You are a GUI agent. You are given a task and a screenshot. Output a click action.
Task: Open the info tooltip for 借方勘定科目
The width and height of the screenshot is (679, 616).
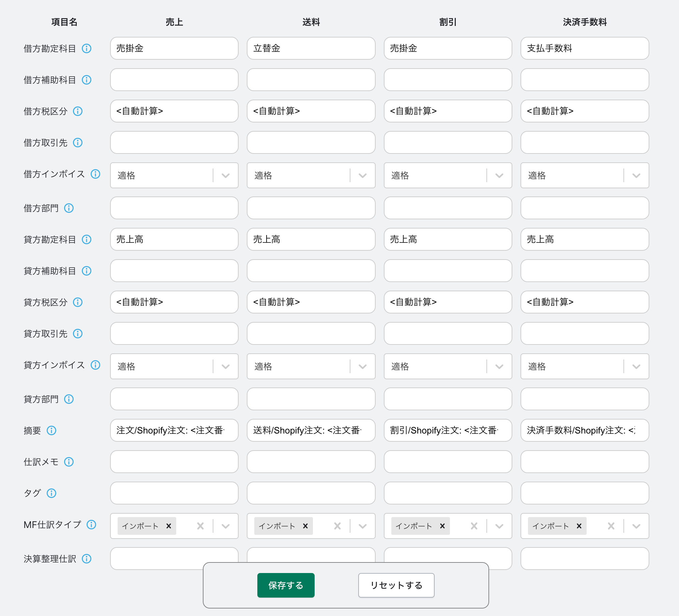pyautogui.click(x=87, y=49)
